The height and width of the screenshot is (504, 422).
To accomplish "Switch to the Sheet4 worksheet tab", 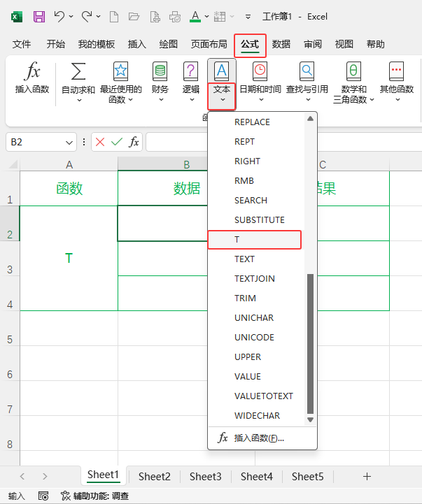I will click(x=257, y=476).
